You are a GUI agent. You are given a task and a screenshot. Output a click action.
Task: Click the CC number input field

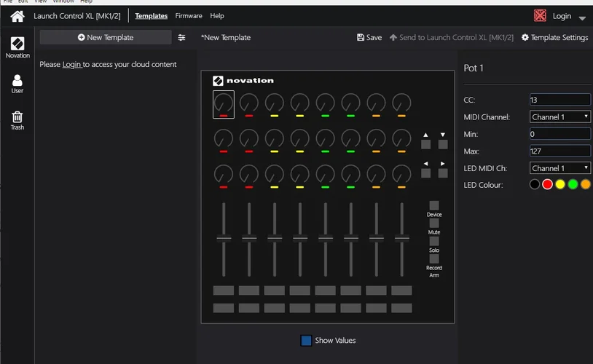pyautogui.click(x=559, y=100)
